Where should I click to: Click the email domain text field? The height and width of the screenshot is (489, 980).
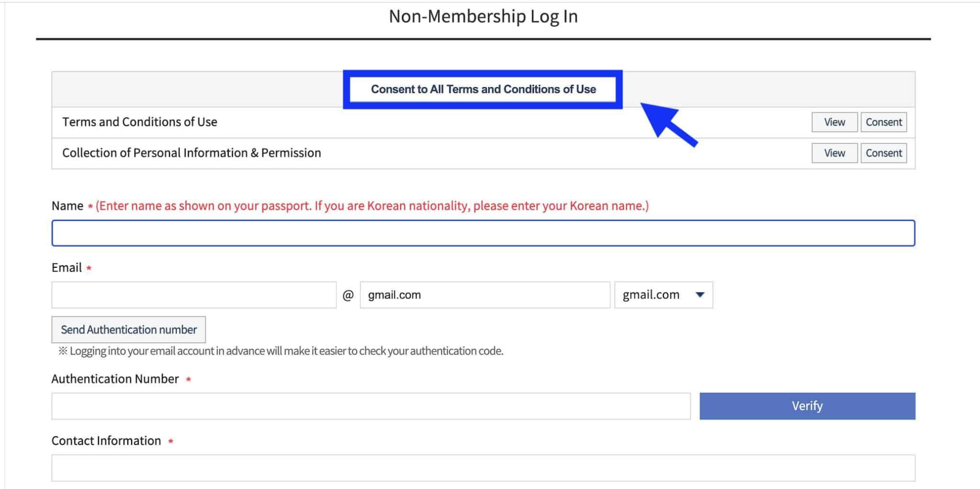[484, 295]
